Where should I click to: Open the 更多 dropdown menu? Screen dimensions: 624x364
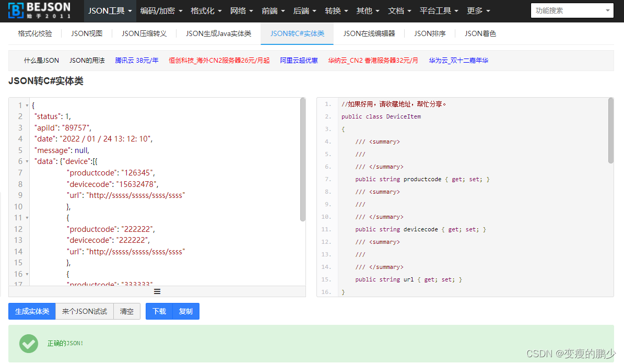[478, 11]
